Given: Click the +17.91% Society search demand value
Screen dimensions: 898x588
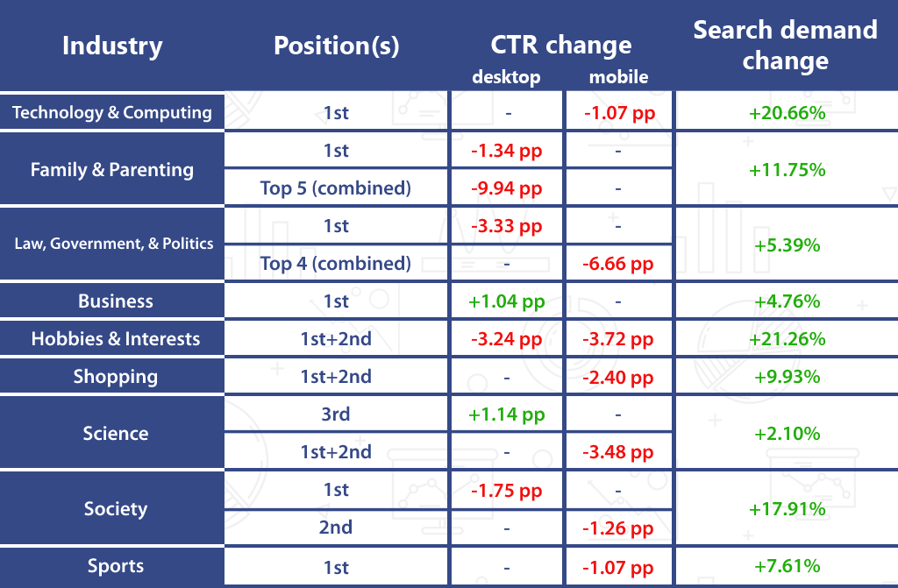Looking at the screenshot, I should tap(787, 509).
